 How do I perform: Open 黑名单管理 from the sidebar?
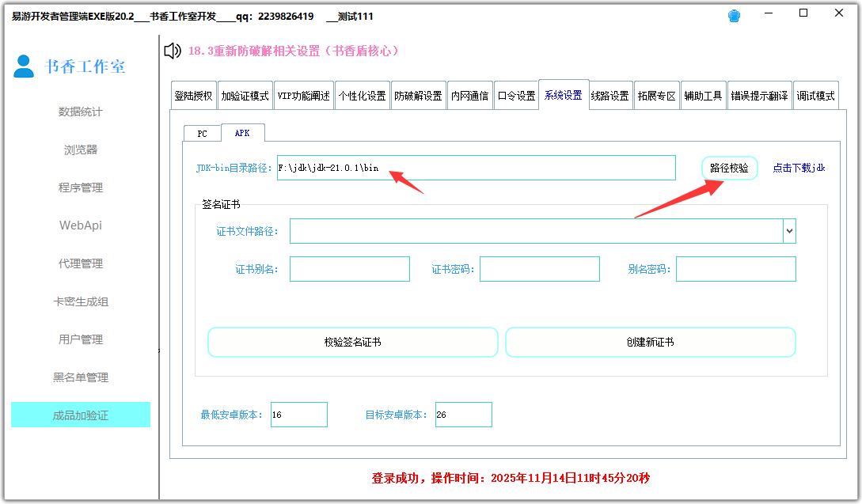(80, 377)
